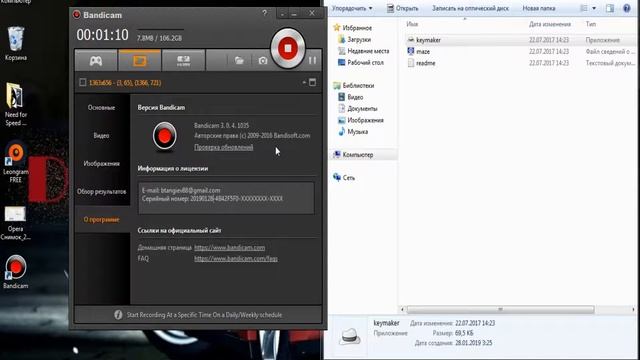Screen dimensions: 640x360
Task: Select the Leongram FREE desktop shortcut
Action: click(x=16, y=162)
